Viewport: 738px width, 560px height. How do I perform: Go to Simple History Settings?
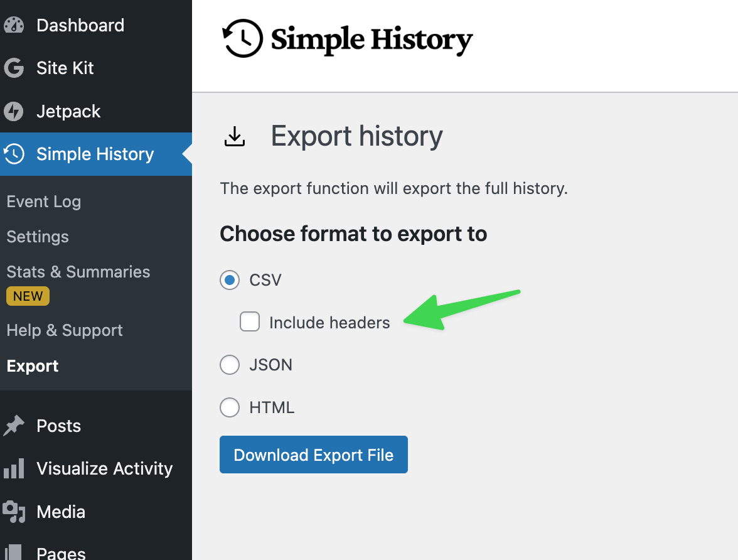click(x=38, y=237)
